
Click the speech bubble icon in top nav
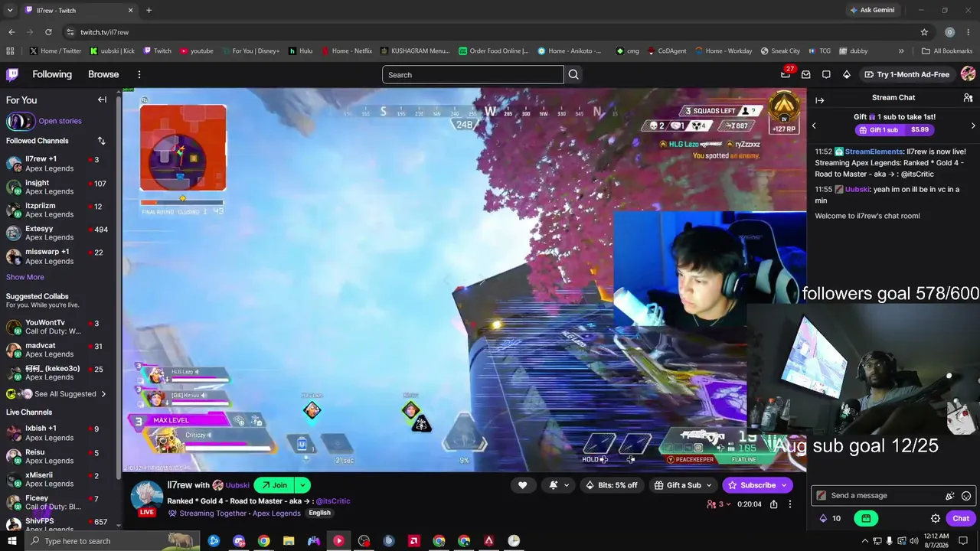click(x=826, y=74)
